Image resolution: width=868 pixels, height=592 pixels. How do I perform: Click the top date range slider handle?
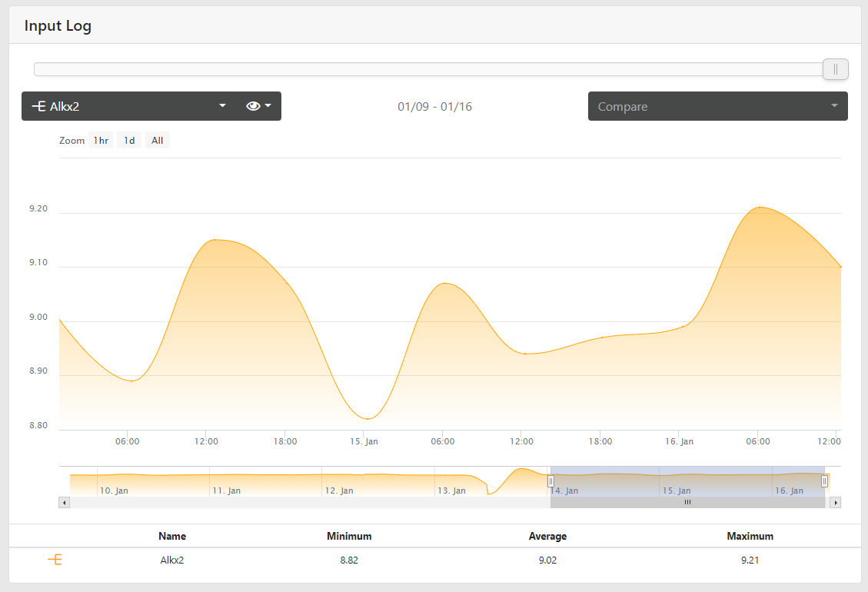coord(836,69)
